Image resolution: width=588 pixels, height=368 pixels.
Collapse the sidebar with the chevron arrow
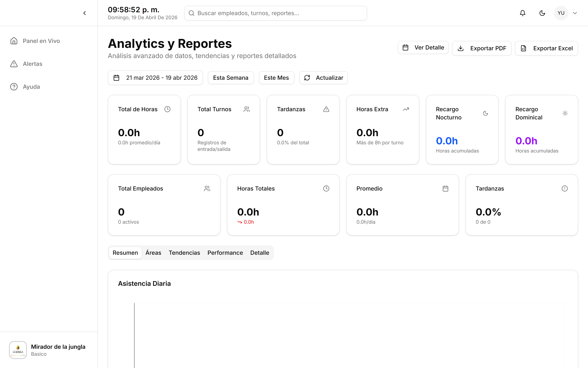point(85,13)
